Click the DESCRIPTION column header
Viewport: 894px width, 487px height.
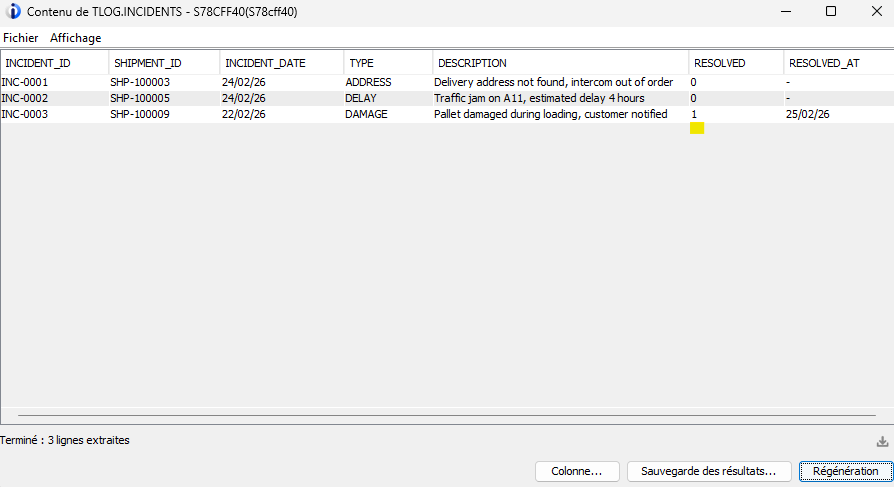(x=560, y=63)
